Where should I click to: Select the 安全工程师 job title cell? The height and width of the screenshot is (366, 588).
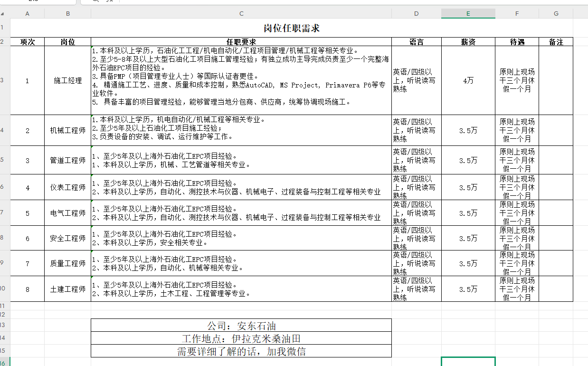pyautogui.click(x=67, y=238)
